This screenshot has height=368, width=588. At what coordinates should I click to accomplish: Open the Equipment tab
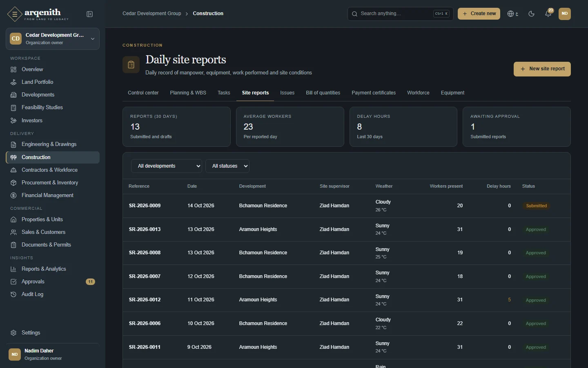click(452, 93)
